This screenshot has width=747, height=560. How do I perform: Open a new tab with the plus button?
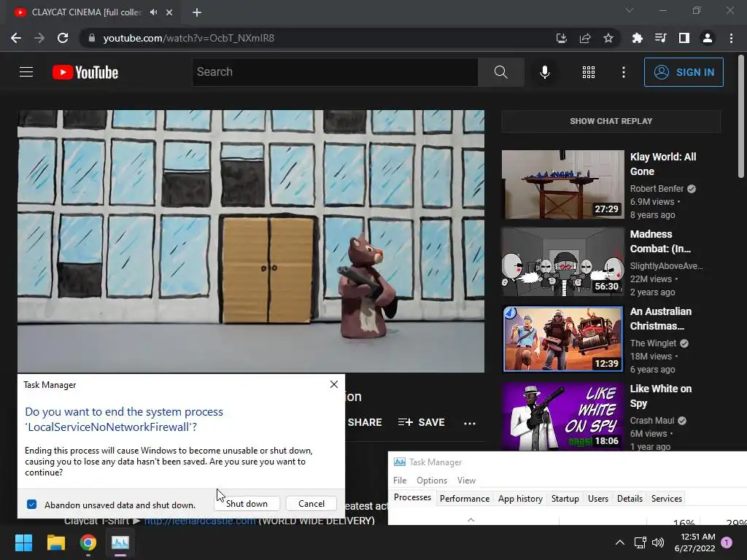[197, 12]
